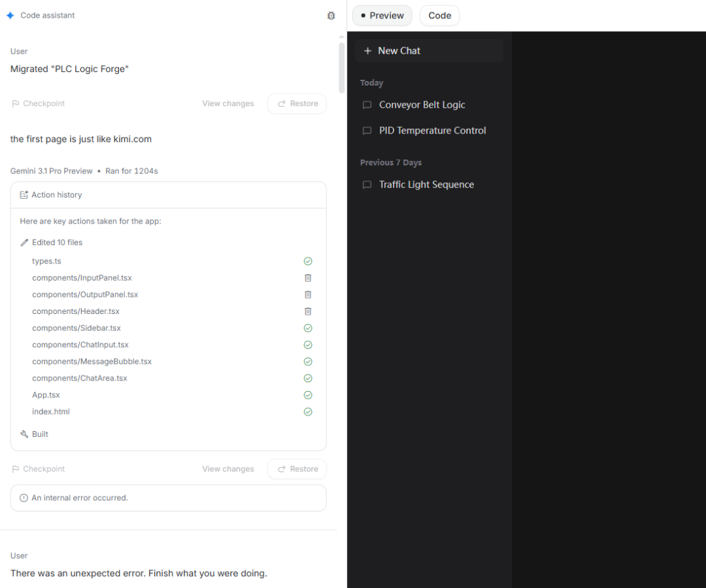The image size is (706, 588).
Task: Expand the Built step entry
Action: click(34, 434)
